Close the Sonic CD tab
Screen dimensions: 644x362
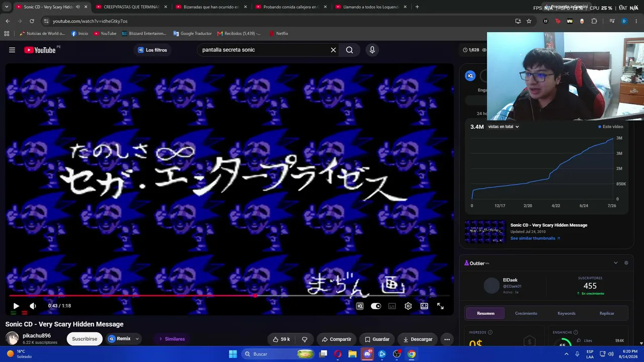(x=86, y=7)
